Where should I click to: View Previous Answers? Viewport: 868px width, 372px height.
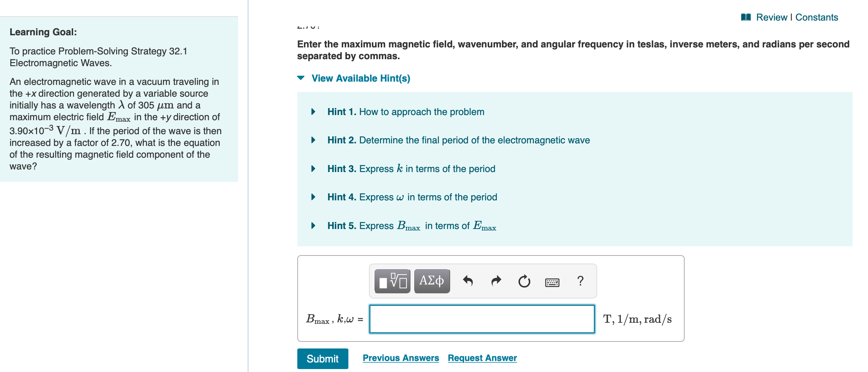pos(401,357)
